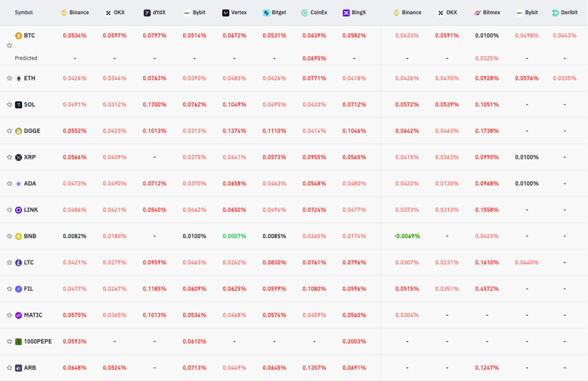Open the BTC symbol link

(x=29, y=36)
